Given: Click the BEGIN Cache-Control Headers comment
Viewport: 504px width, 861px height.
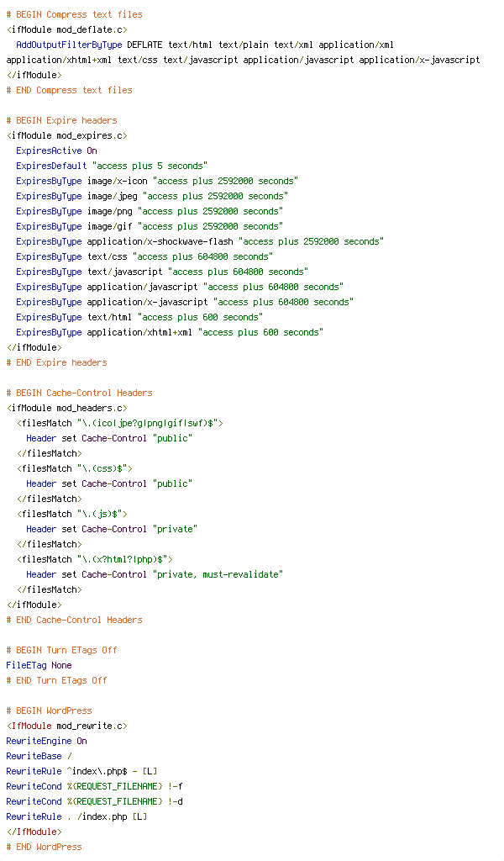Looking at the screenshot, I should [x=80, y=393].
